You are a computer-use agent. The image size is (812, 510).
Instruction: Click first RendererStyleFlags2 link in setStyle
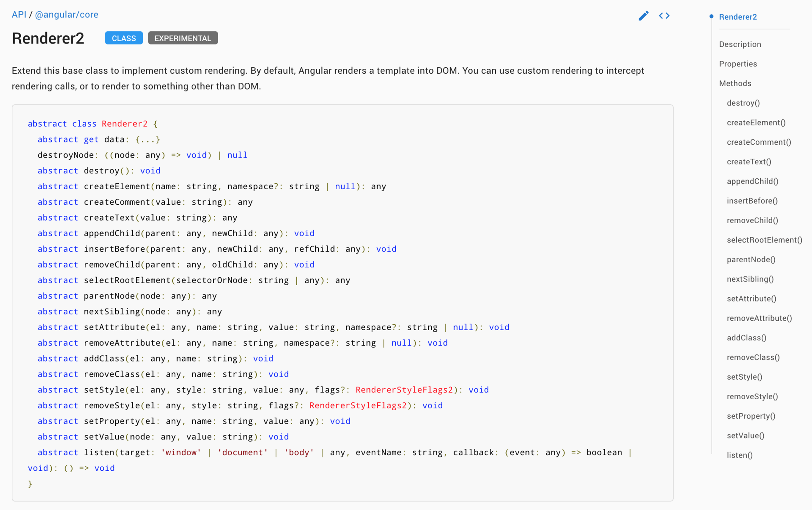point(404,389)
